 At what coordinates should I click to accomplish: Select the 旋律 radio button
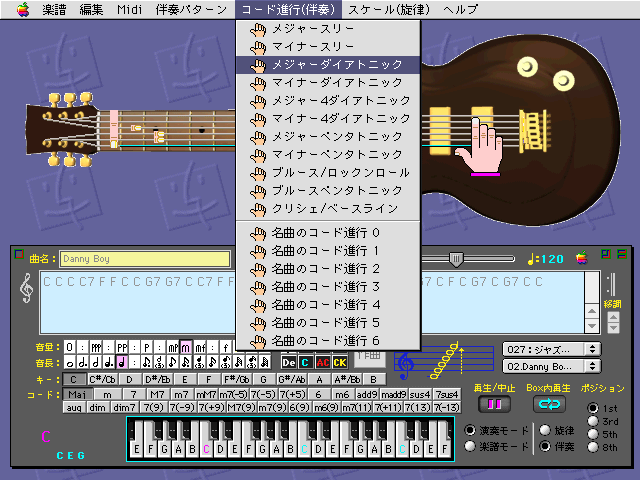pos(545,430)
